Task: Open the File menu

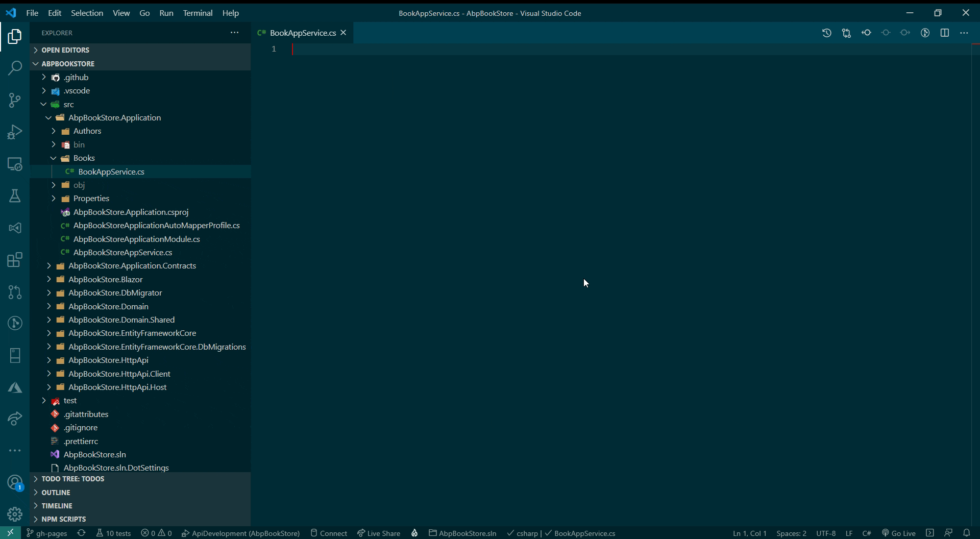Action: click(x=32, y=13)
